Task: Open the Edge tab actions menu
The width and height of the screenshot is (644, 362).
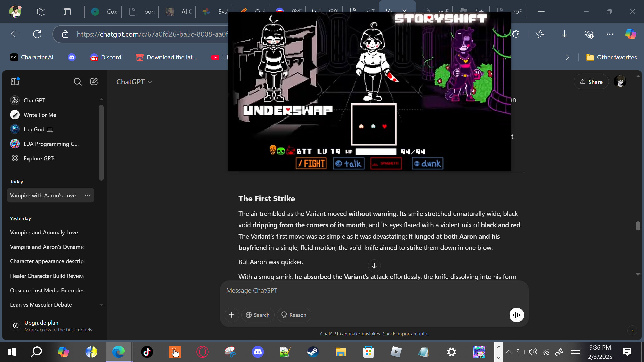Action: [67, 12]
